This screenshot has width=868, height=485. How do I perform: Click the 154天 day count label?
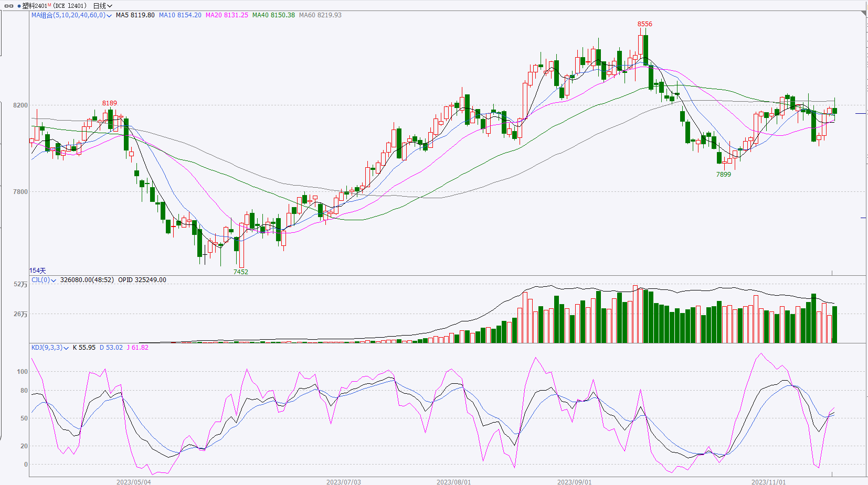click(x=38, y=271)
